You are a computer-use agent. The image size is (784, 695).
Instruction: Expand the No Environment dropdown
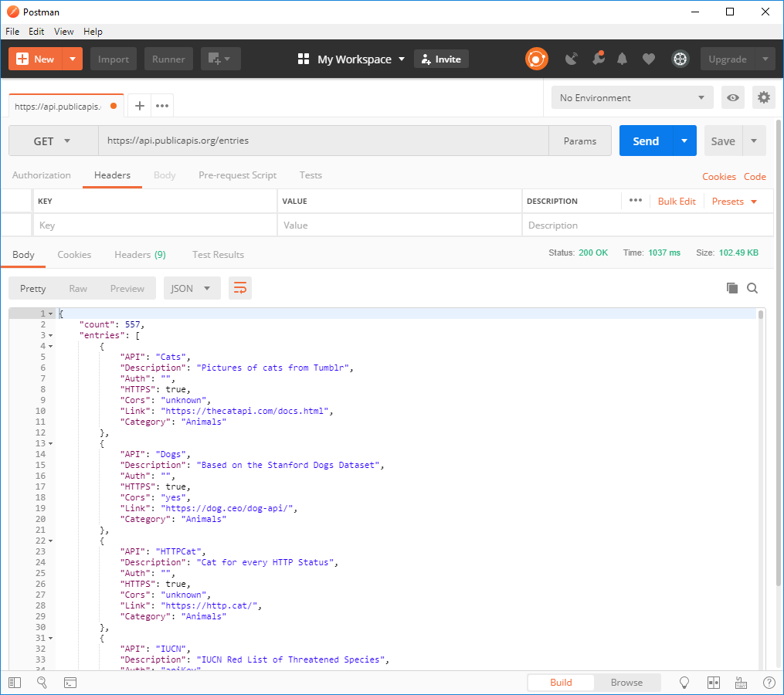632,98
